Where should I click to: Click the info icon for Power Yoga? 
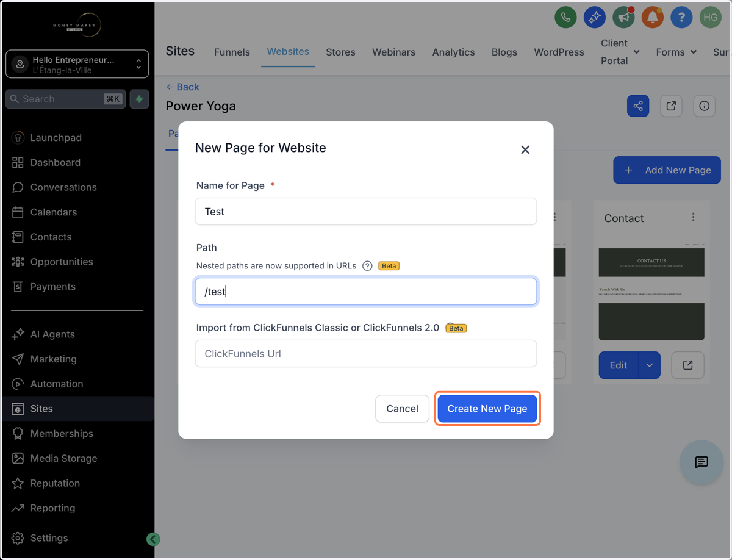704,106
